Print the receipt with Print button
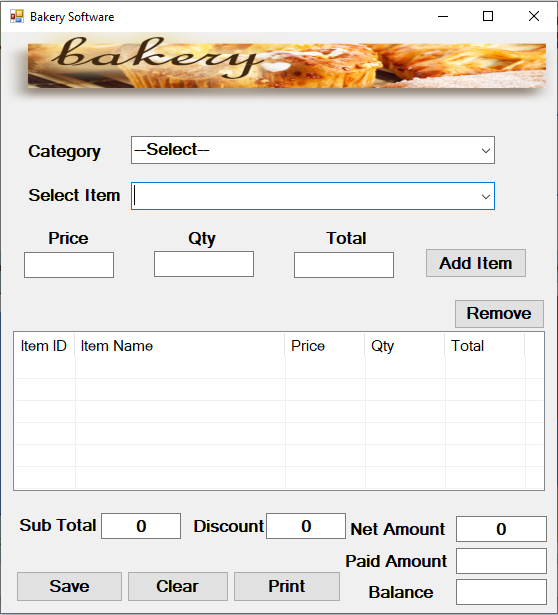558x615 pixels. pyautogui.click(x=287, y=586)
